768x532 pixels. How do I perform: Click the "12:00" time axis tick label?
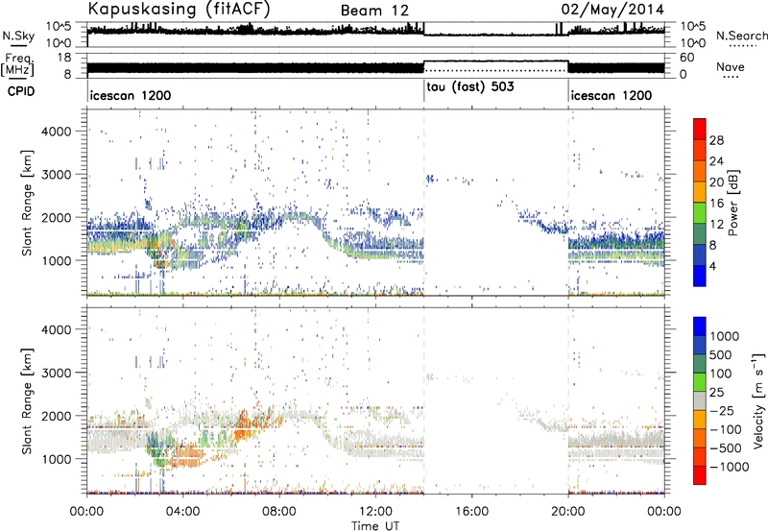pyautogui.click(x=375, y=512)
